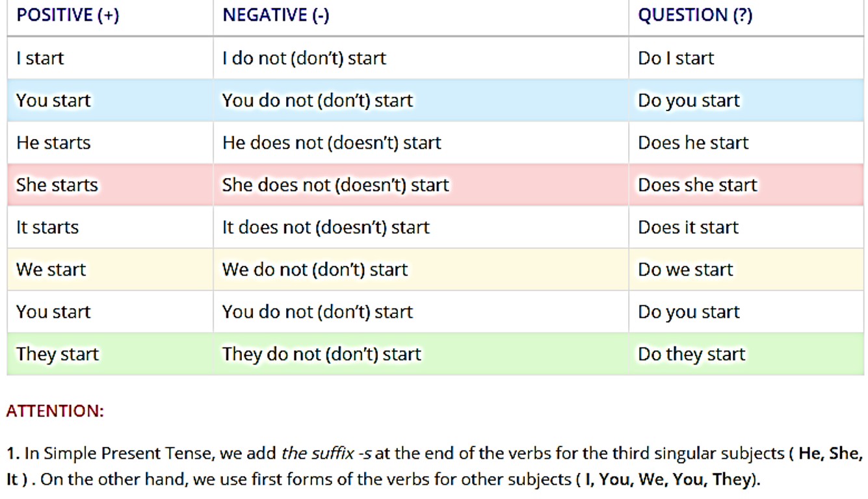Click the POSITIVE (+) column header
The image size is (868, 499).
pyautogui.click(x=68, y=16)
